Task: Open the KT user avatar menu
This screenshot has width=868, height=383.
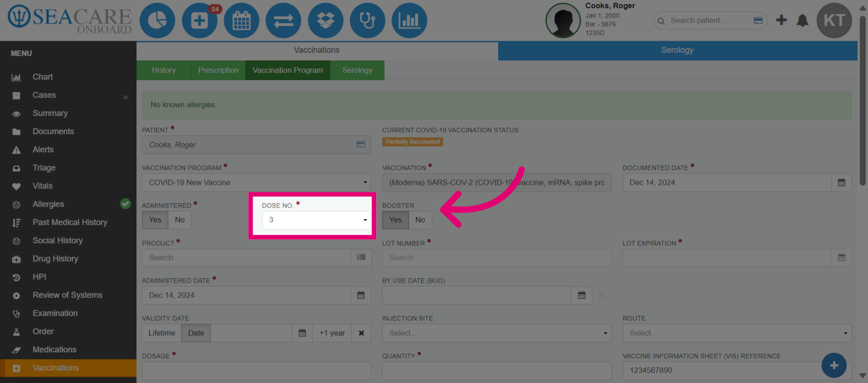Action: tap(834, 20)
